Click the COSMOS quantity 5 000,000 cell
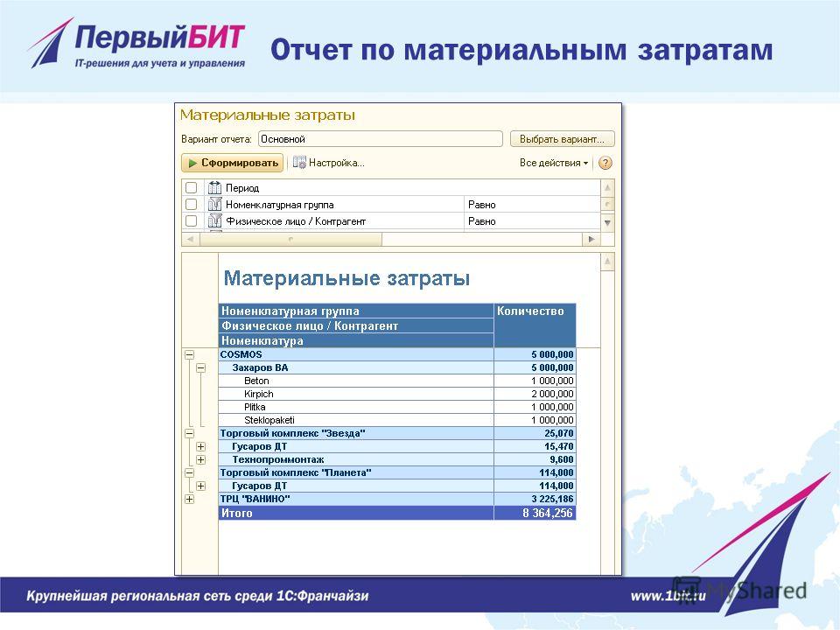840x630 pixels. coord(535,354)
